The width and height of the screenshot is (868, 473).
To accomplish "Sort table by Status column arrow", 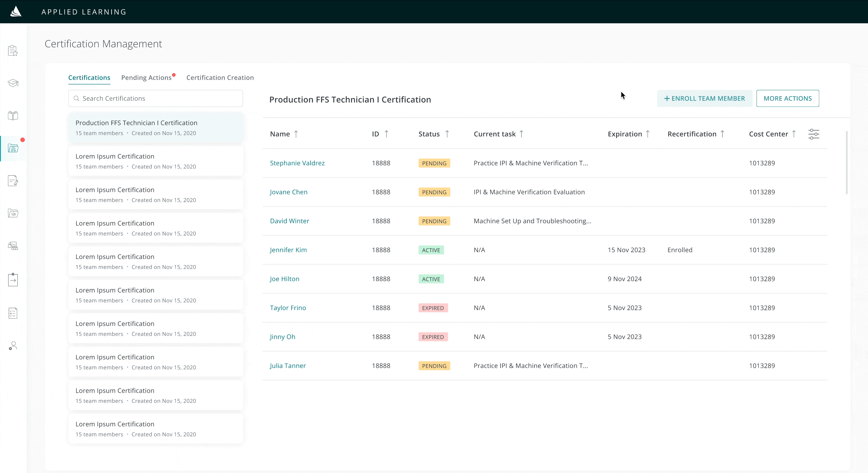I will coord(447,134).
